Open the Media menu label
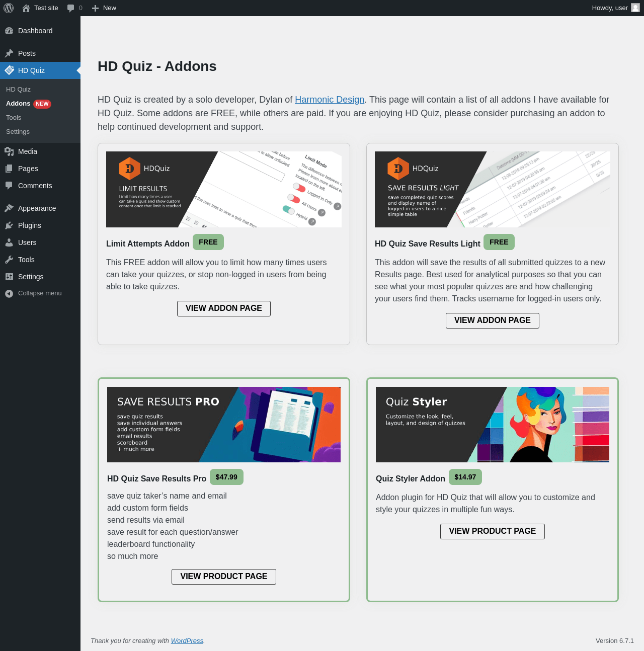Image resolution: width=644 pixels, height=651 pixels. [x=28, y=151]
